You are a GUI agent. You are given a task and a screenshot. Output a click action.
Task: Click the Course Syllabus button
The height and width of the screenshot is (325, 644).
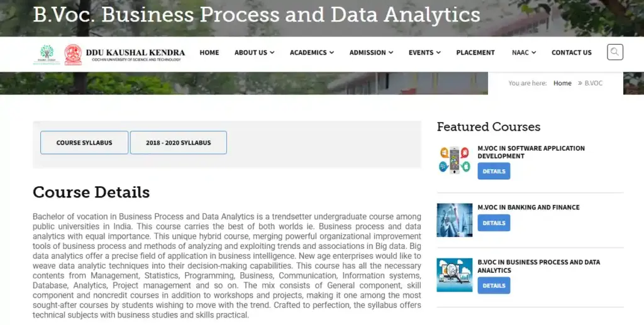pos(84,143)
